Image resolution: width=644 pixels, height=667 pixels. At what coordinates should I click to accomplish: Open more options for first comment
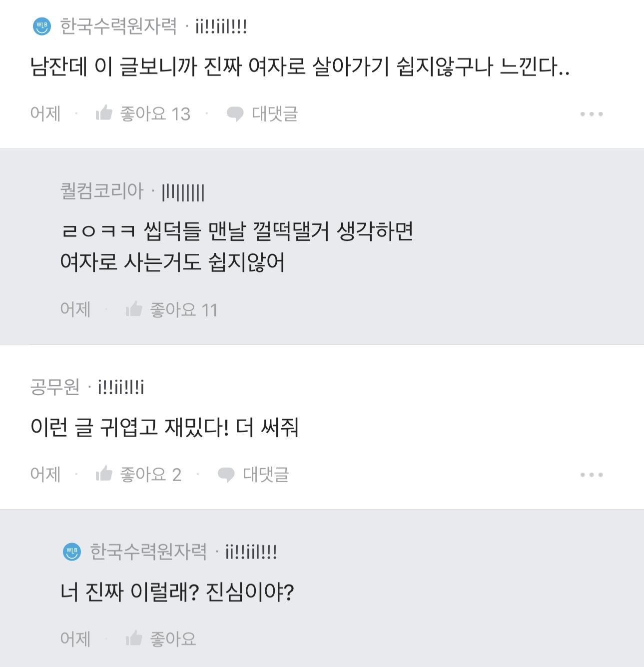(x=592, y=114)
